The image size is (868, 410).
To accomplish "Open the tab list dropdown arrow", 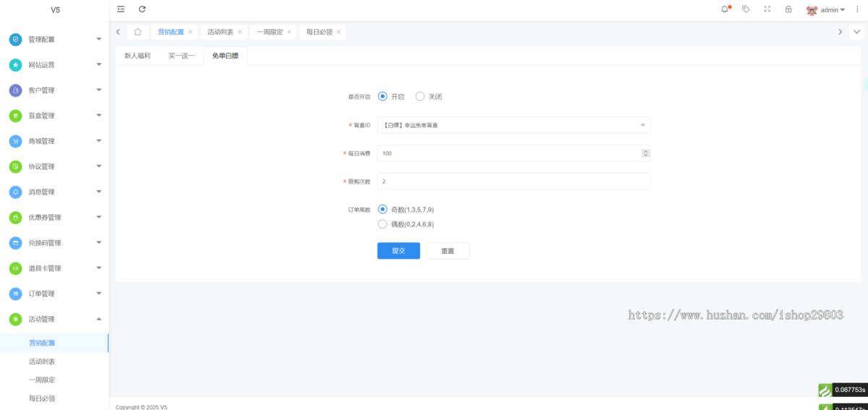I will click(x=857, y=32).
